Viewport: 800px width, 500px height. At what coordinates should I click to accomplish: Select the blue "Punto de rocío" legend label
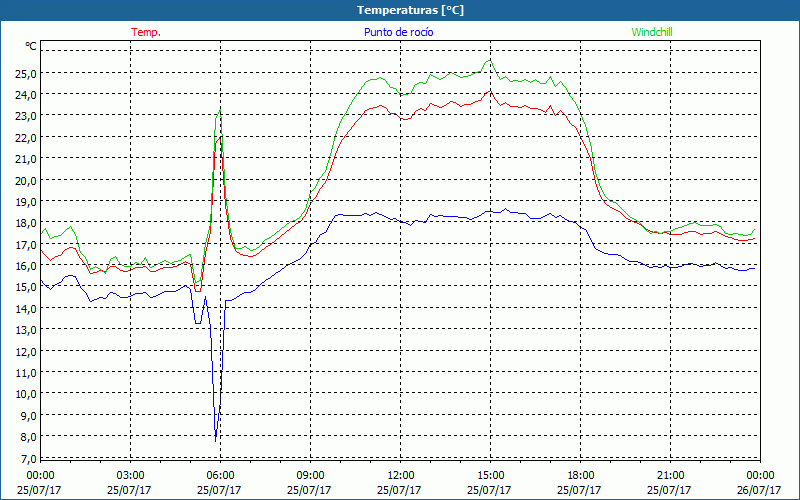398,32
